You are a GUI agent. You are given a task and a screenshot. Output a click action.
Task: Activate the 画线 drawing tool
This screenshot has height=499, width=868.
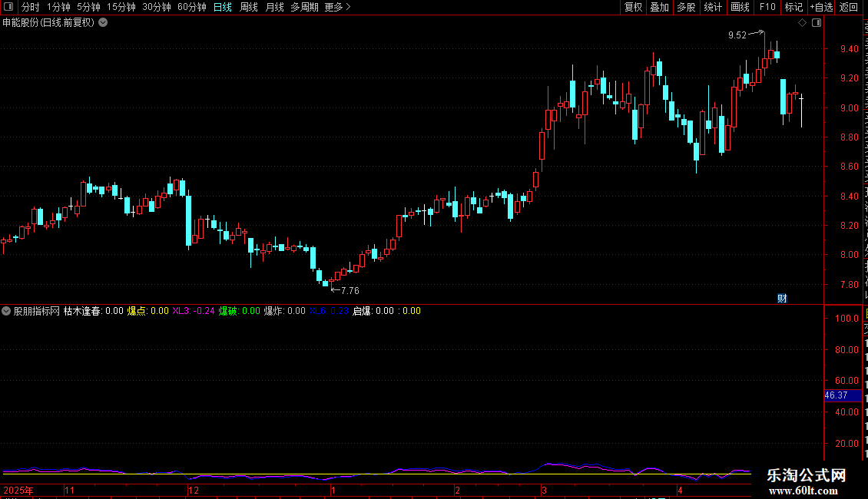coord(740,7)
